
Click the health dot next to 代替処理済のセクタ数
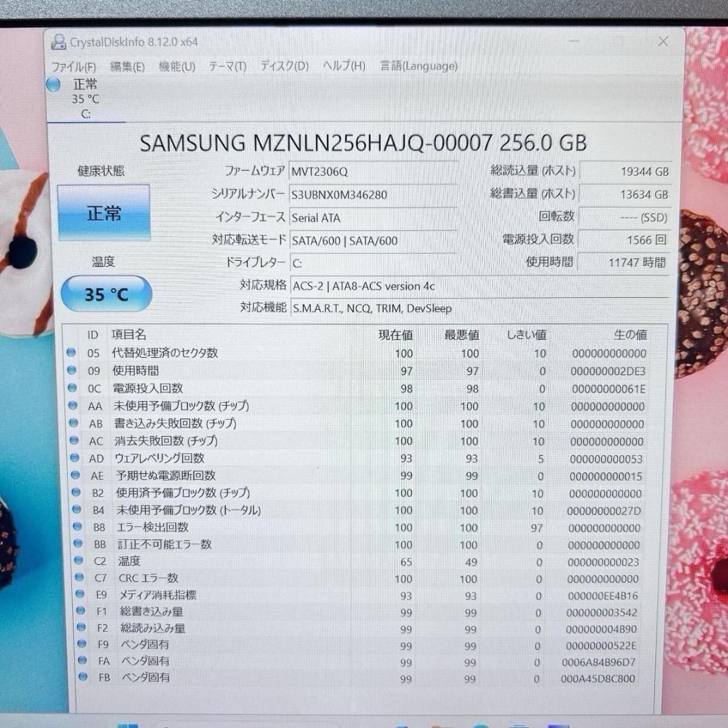coord(71,353)
